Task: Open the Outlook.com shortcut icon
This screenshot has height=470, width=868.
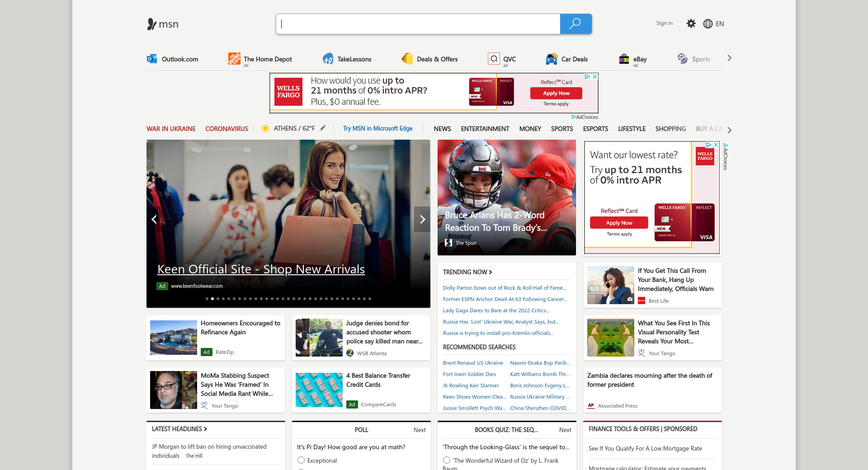Action: (152, 59)
